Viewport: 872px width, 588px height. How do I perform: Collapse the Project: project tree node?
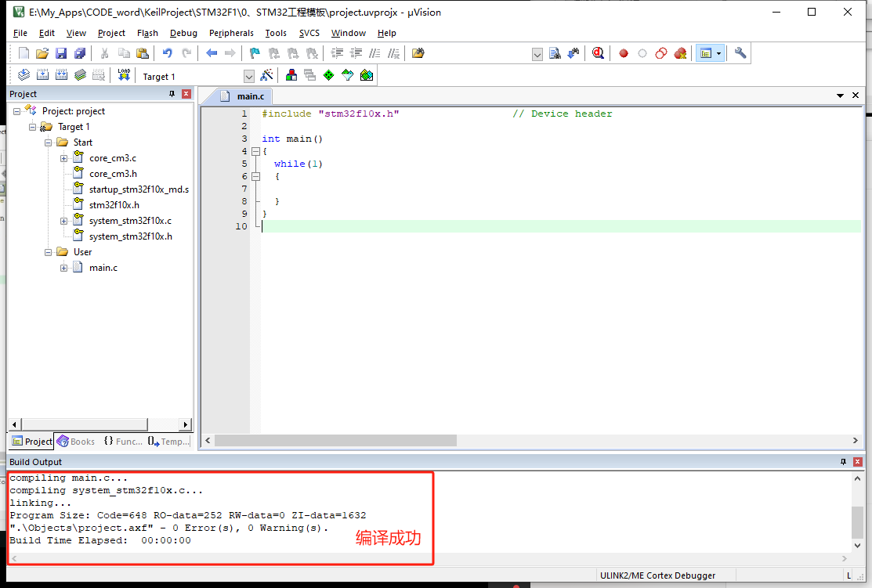point(17,111)
